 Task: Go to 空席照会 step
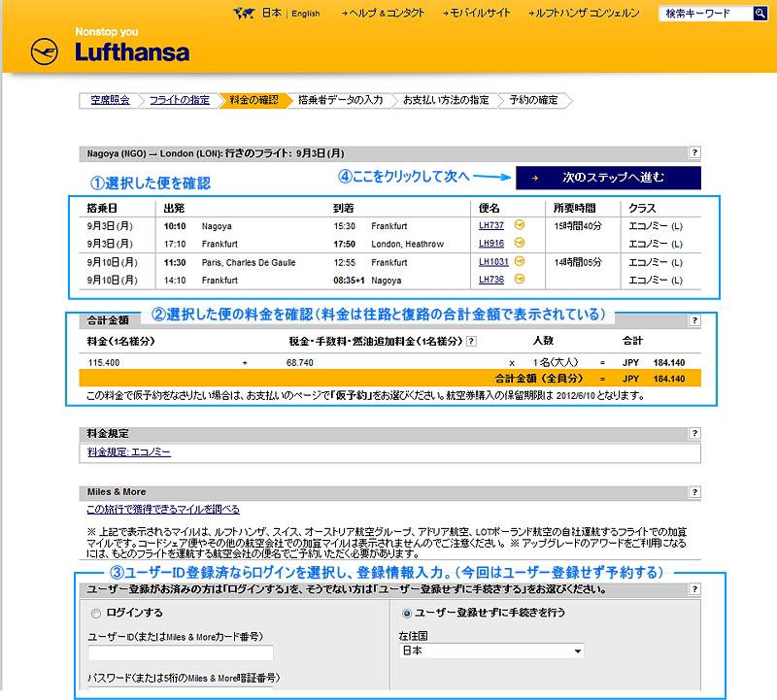pyautogui.click(x=110, y=100)
